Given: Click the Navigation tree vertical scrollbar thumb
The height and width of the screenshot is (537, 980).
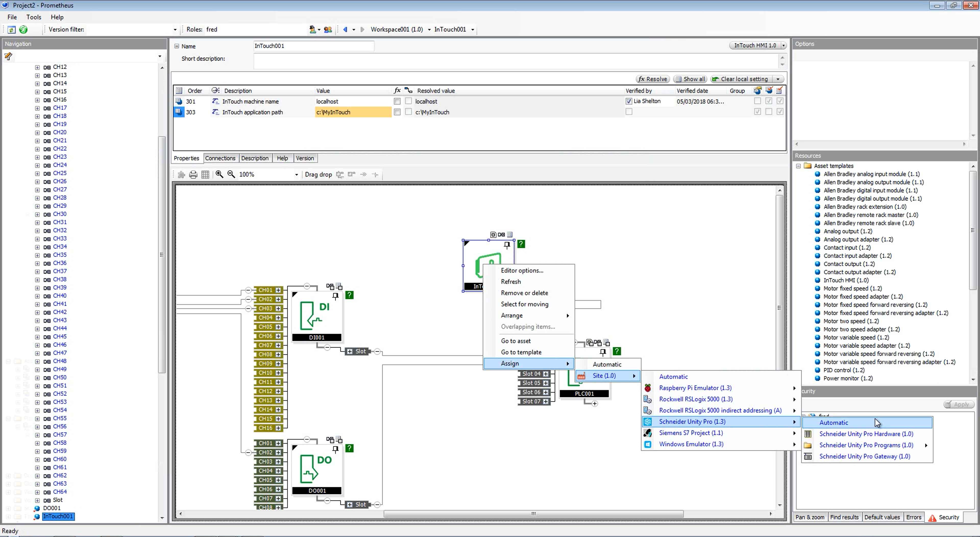Looking at the screenshot, I should pyautogui.click(x=162, y=255).
